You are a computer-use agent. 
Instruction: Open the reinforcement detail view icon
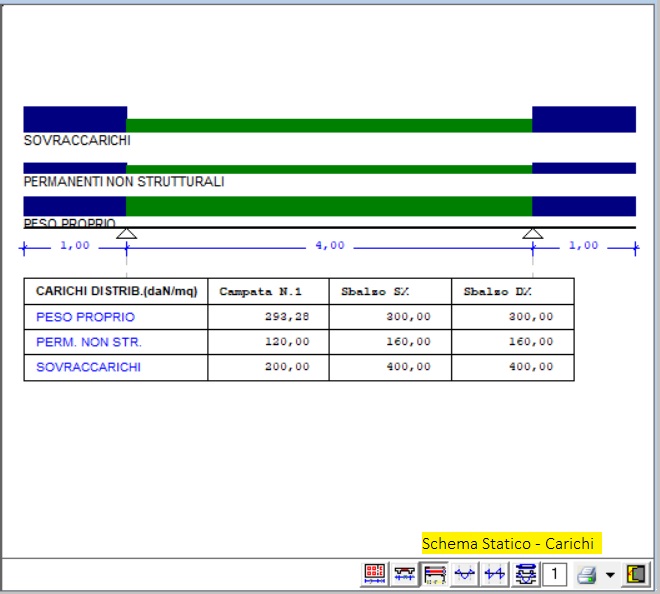pos(525,574)
